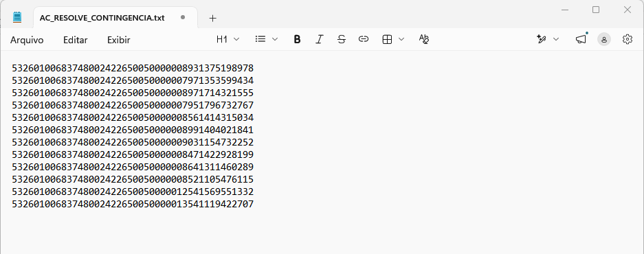
Task: Insert a link with the link icon
Action: (363, 39)
